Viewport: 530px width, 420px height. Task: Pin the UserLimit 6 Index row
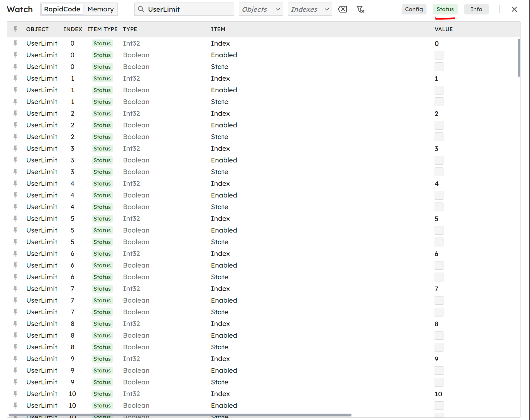(15, 254)
